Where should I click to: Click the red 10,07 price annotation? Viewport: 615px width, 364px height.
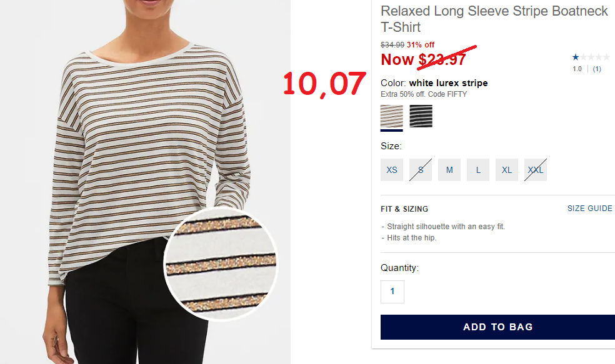click(x=324, y=84)
